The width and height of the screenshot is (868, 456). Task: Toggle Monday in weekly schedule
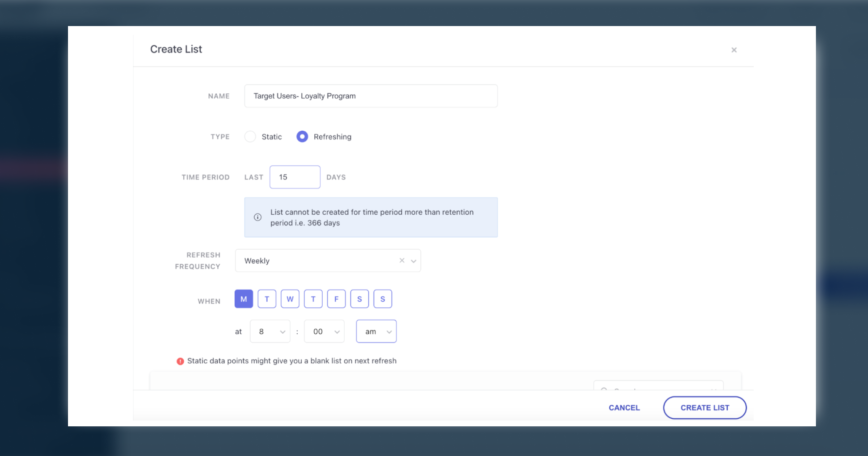tap(244, 299)
